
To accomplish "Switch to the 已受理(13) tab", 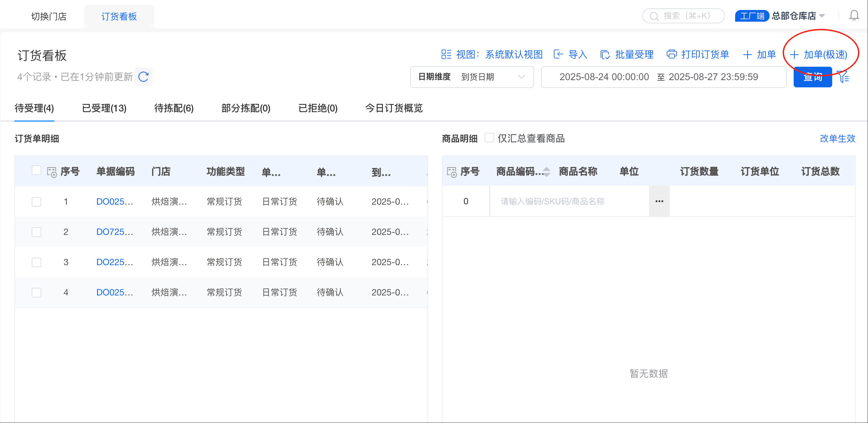I will click(x=104, y=108).
